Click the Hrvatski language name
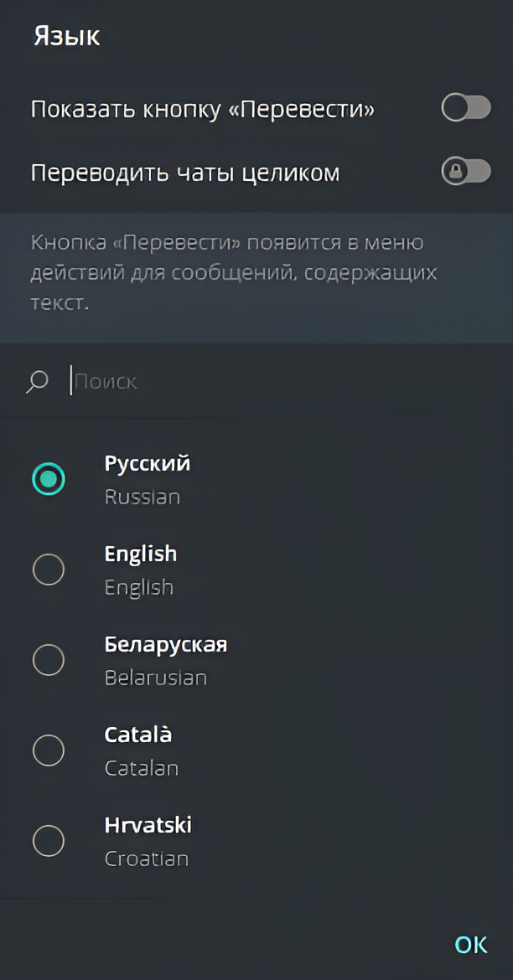The image size is (513, 980). (148, 825)
